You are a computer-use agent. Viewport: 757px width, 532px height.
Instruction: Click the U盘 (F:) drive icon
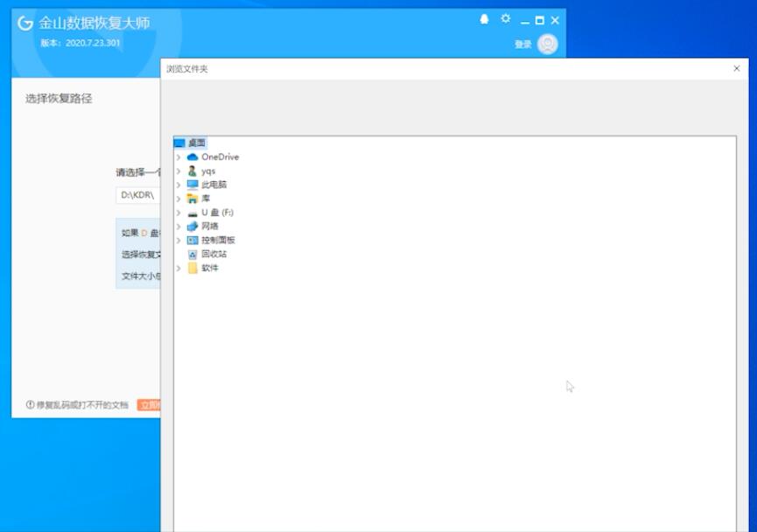pyautogui.click(x=193, y=213)
